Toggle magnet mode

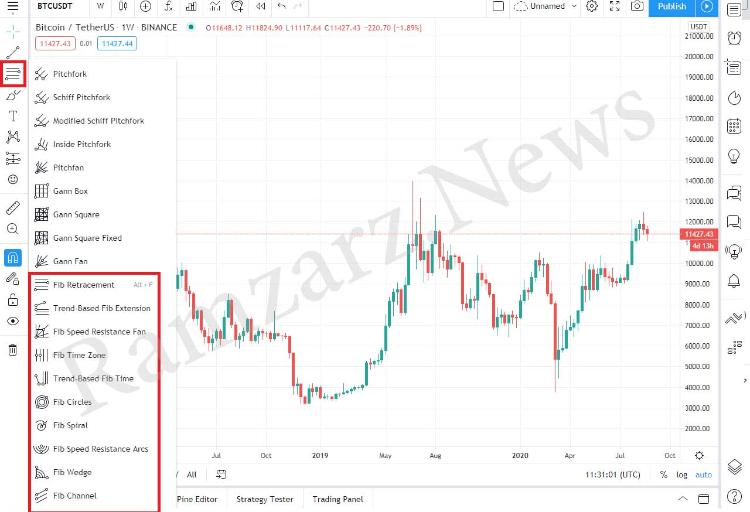(13, 258)
